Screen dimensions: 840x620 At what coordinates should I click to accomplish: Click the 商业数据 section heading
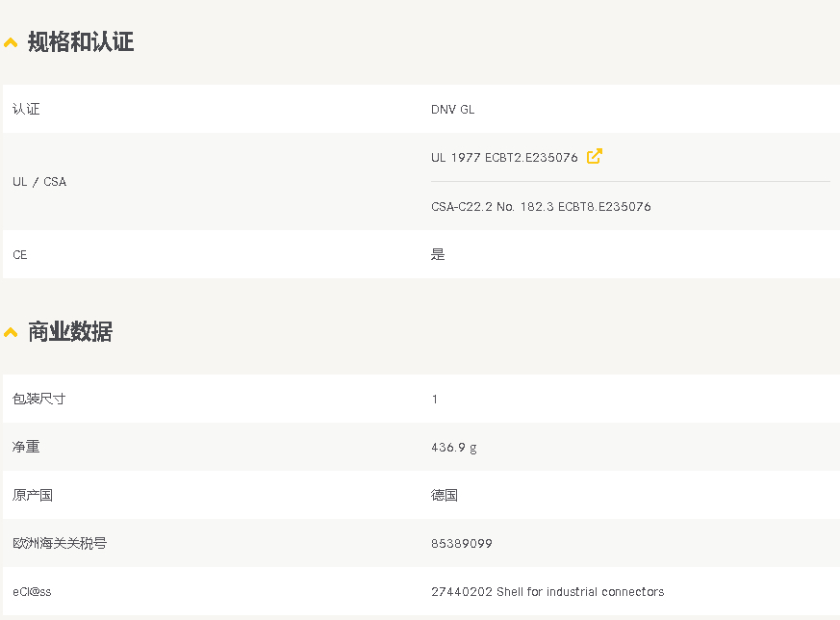[x=70, y=332]
